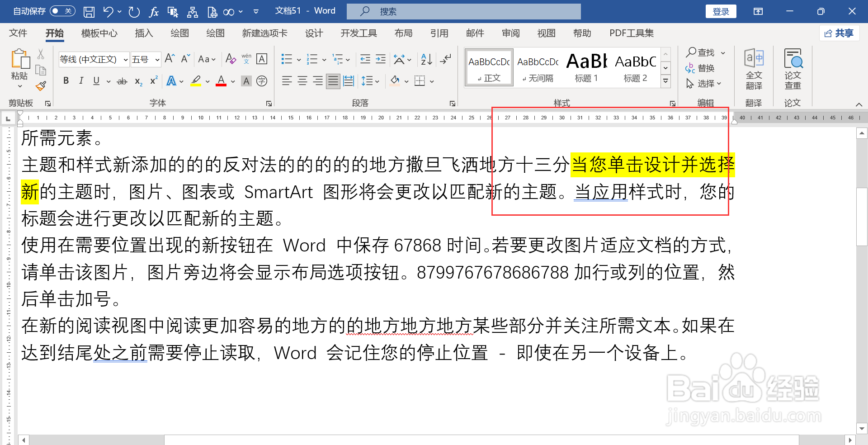Image resolution: width=868 pixels, height=445 pixels.
Task: Expand the numbering list dropdown arrow
Action: (324, 60)
